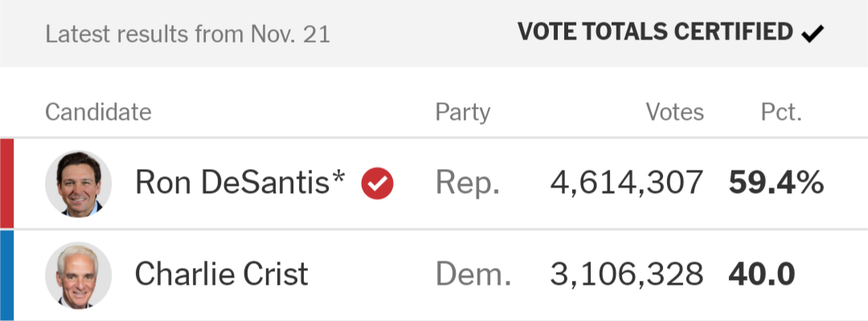Viewport: 868px width, 321px height.
Task: Click the Pct. column header
Action: [x=782, y=112]
